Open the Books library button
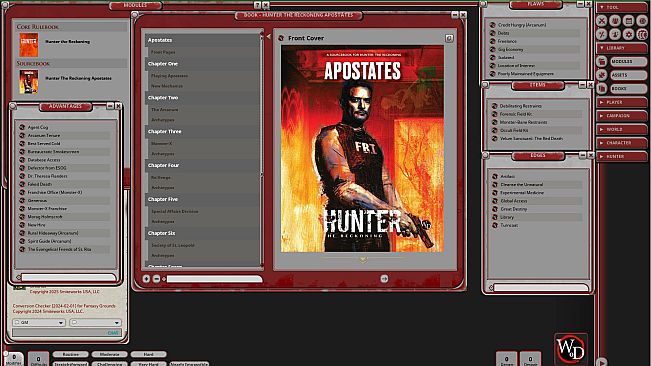 point(628,88)
